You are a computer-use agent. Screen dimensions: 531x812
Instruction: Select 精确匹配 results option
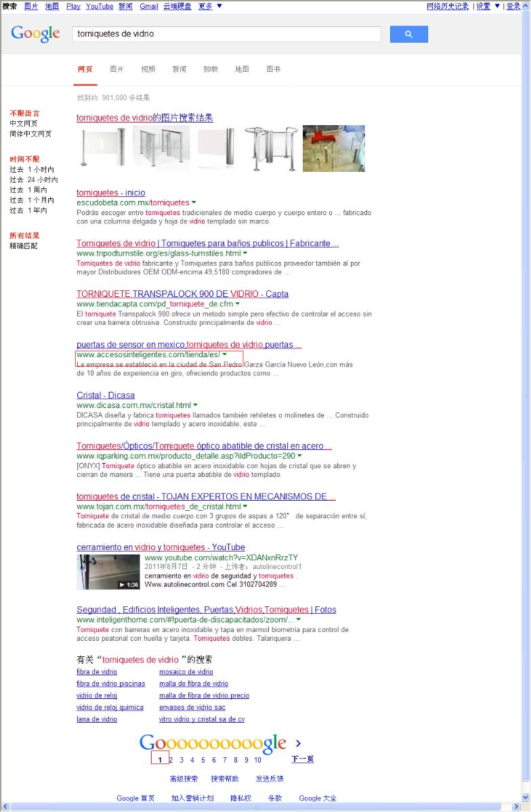24,246
